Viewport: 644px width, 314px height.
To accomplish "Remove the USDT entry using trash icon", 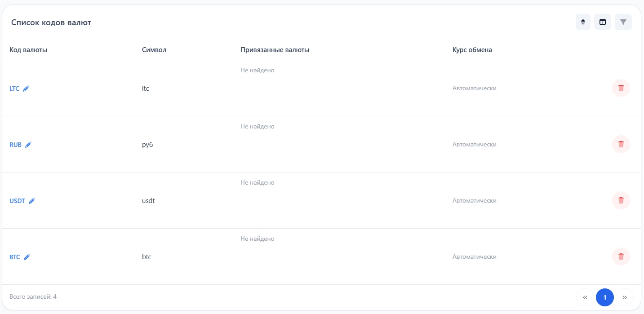I will (621, 200).
